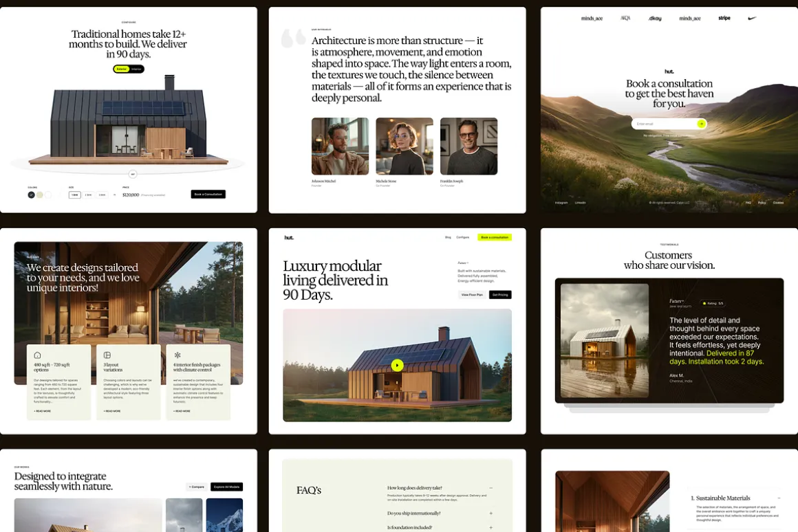This screenshot has height=532, width=798.
Task: Click the black Book a Consultation button by price
Action: pyautogui.click(x=208, y=195)
